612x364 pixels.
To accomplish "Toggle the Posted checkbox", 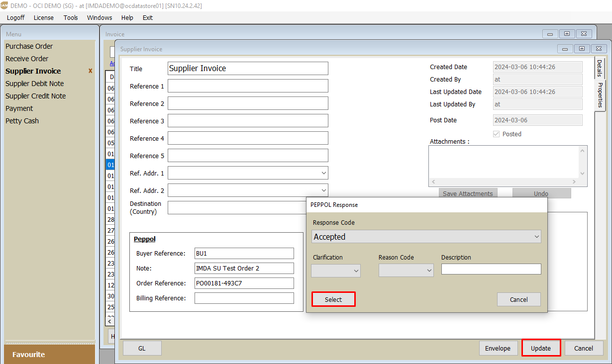I will 496,134.
